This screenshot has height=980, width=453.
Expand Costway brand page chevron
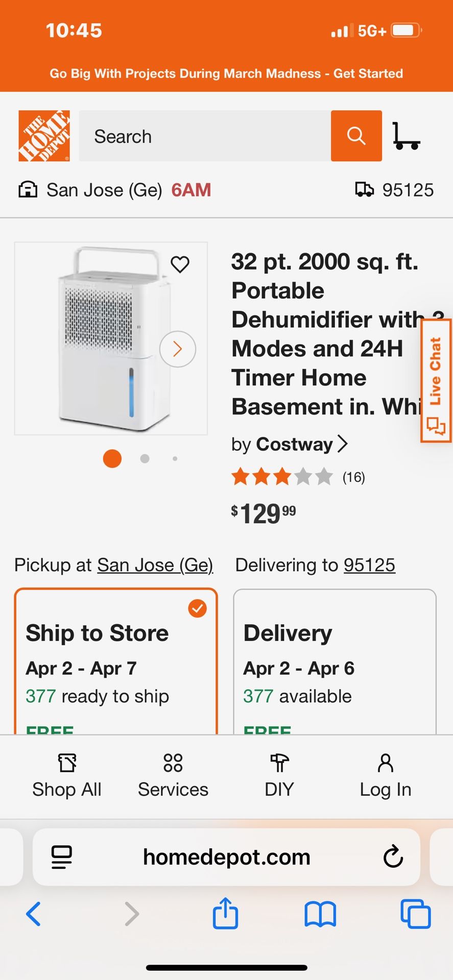pos(343,444)
